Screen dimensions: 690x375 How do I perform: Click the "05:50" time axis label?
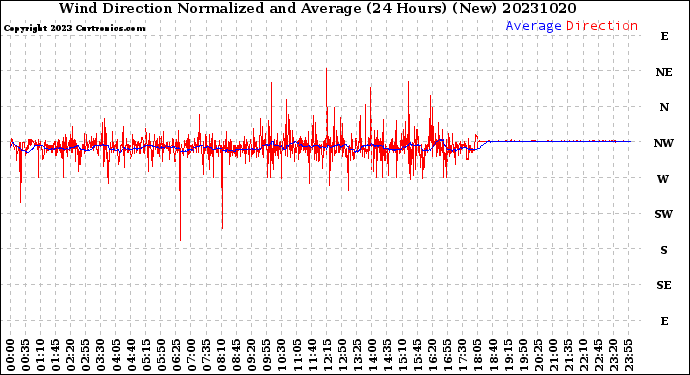click(x=161, y=355)
